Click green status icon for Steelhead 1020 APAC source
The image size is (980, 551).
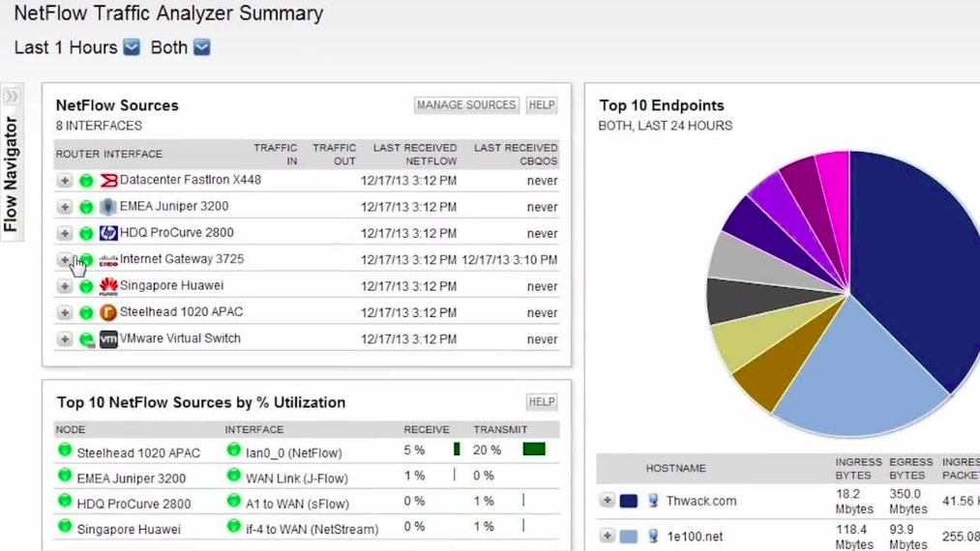coord(86,313)
